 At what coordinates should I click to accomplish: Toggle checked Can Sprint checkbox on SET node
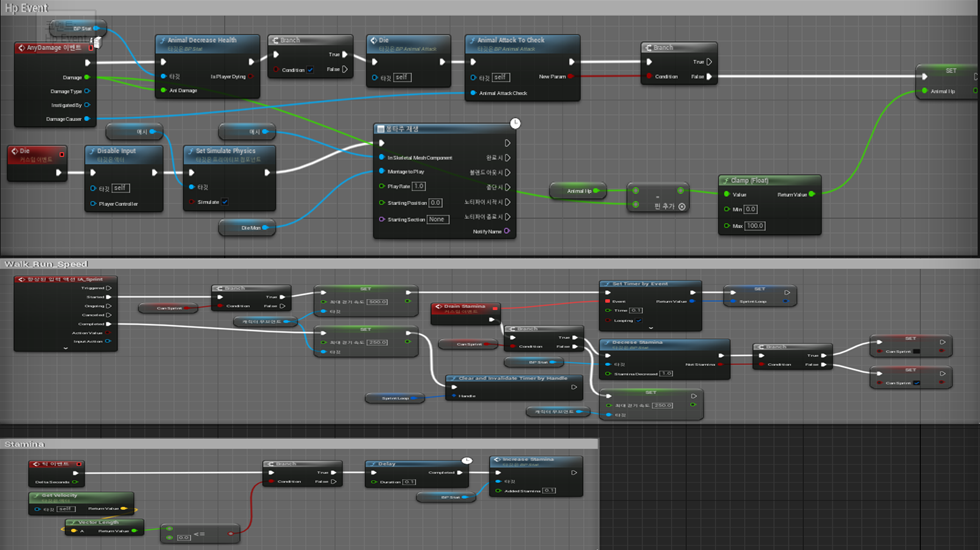coord(916,382)
